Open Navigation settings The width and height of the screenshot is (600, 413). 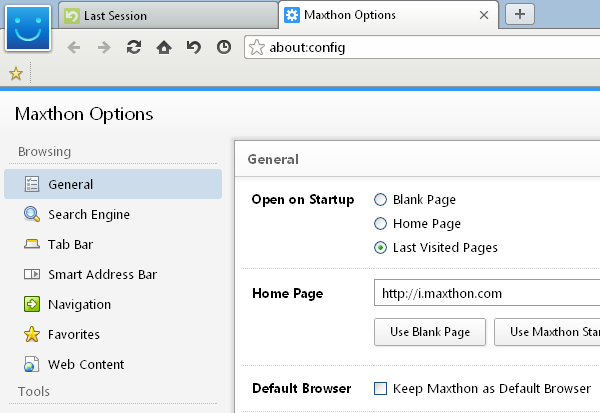pyautogui.click(x=113, y=304)
